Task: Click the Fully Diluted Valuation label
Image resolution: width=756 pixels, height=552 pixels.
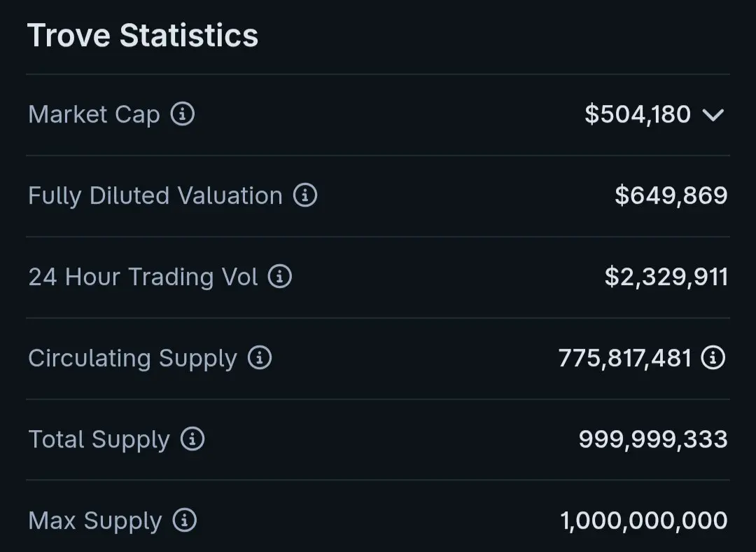Action: [x=155, y=195]
